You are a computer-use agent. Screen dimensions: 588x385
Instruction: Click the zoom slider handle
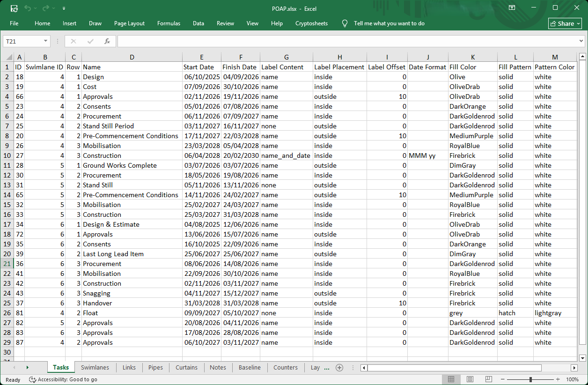coord(530,379)
